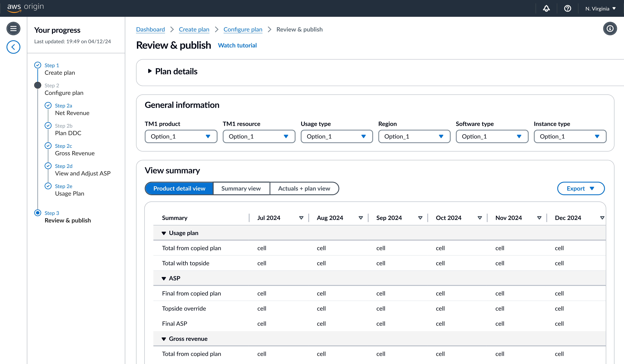Image resolution: width=624 pixels, height=364 pixels.
Task: Collapse the Usage plan row group
Action: [164, 233]
